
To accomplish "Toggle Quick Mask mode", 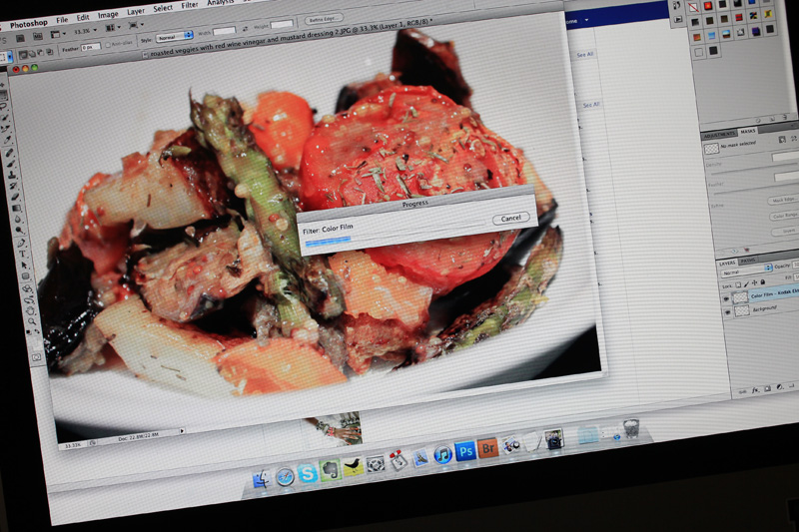I will pyautogui.click(x=37, y=358).
